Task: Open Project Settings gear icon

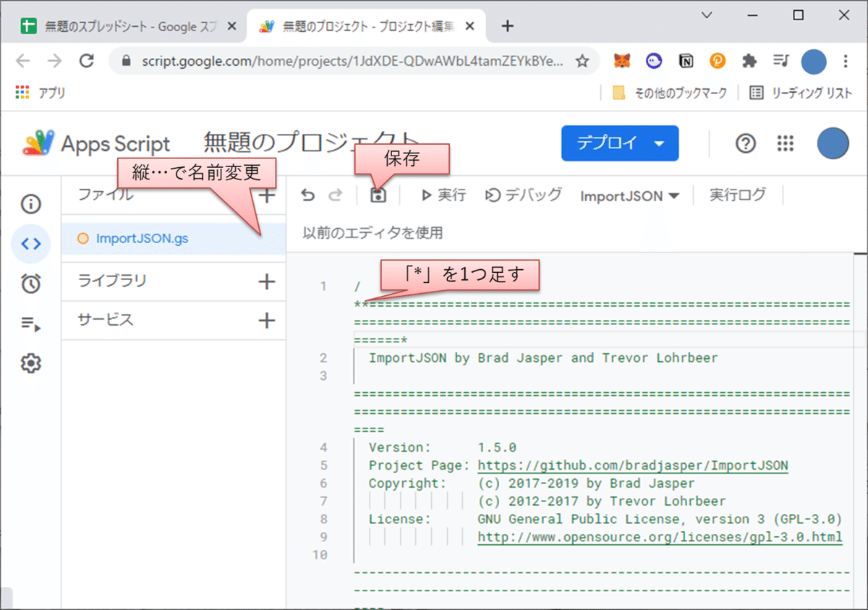Action: tap(30, 364)
